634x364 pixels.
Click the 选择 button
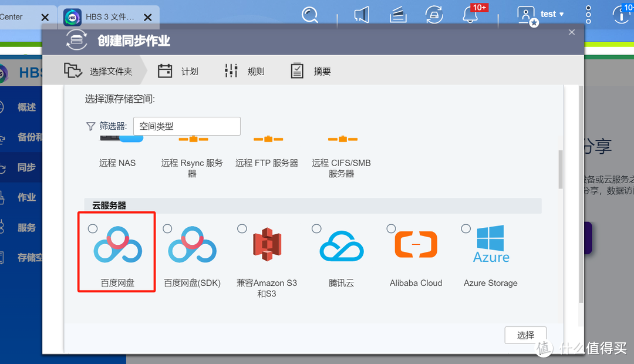tap(525, 335)
